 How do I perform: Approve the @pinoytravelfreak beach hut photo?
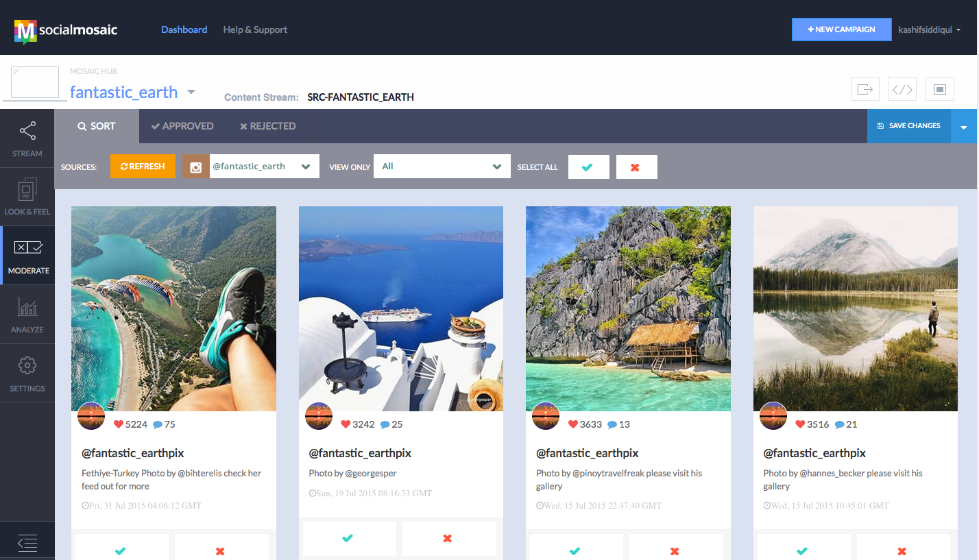point(576,550)
